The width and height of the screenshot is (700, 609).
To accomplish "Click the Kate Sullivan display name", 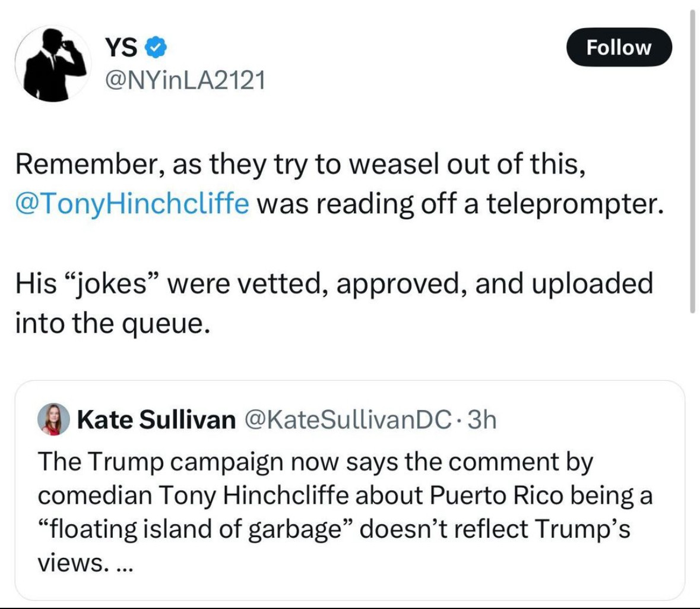I will point(156,420).
